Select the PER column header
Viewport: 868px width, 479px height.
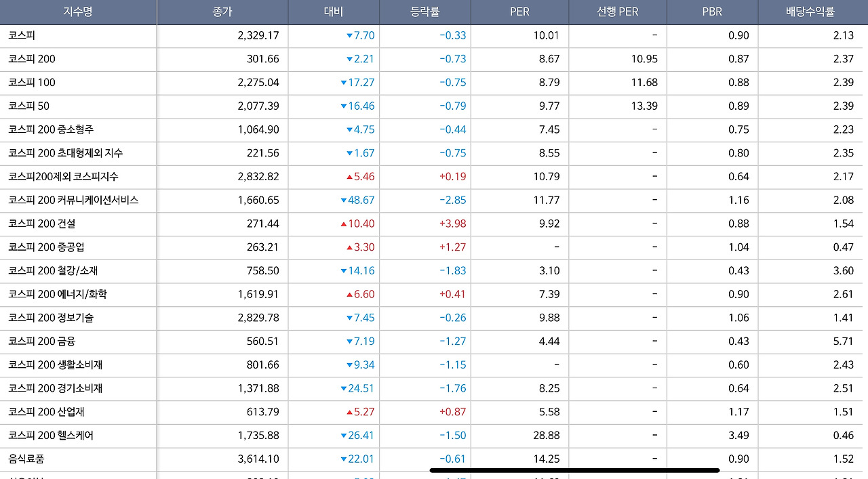[x=519, y=12]
